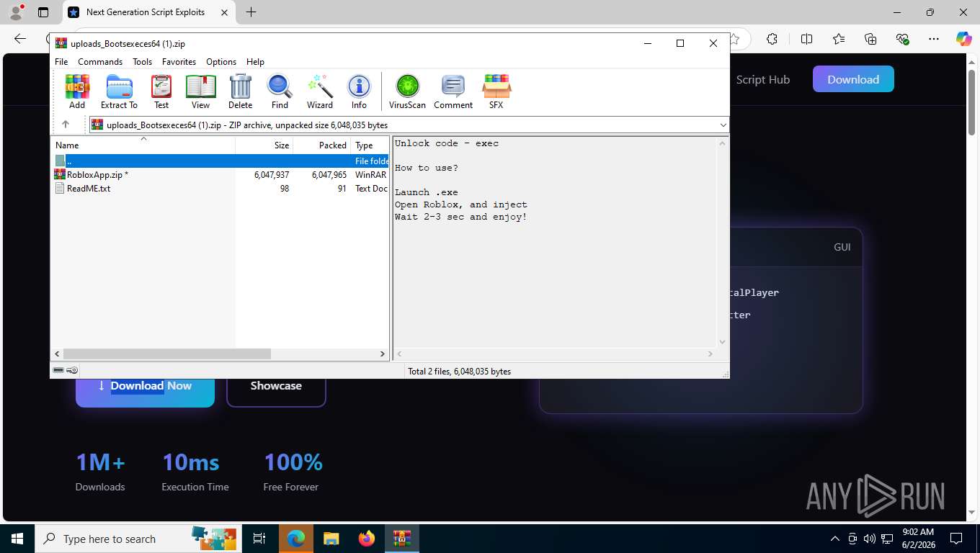Click the Test archive toolbar icon

pos(161,91)
